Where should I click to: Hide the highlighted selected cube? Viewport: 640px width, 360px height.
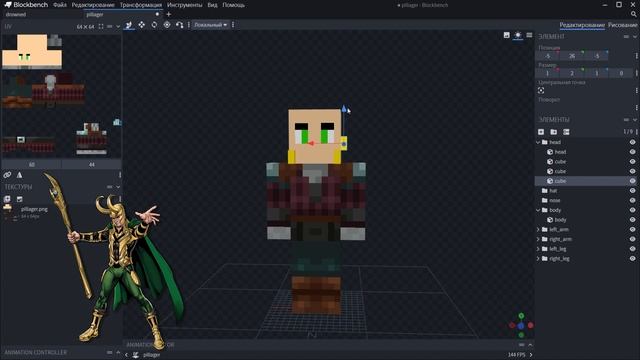(632, 181)
